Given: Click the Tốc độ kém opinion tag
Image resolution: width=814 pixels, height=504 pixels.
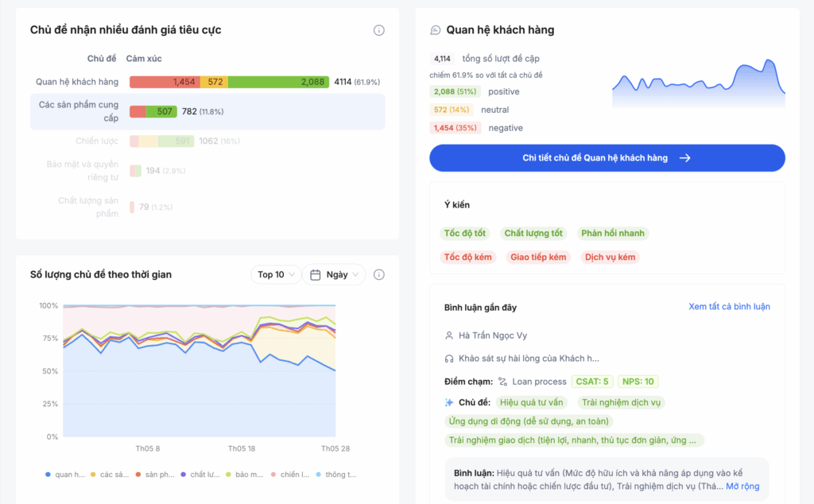Looking at the screenshot, I should (x=468, y=258).
